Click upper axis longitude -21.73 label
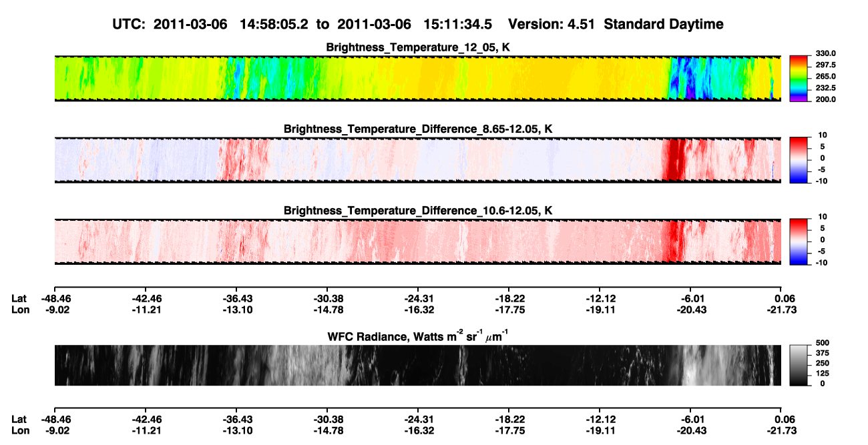Image resolution: width=868 pixels, height=445 pixels. (x=781, y=309)
